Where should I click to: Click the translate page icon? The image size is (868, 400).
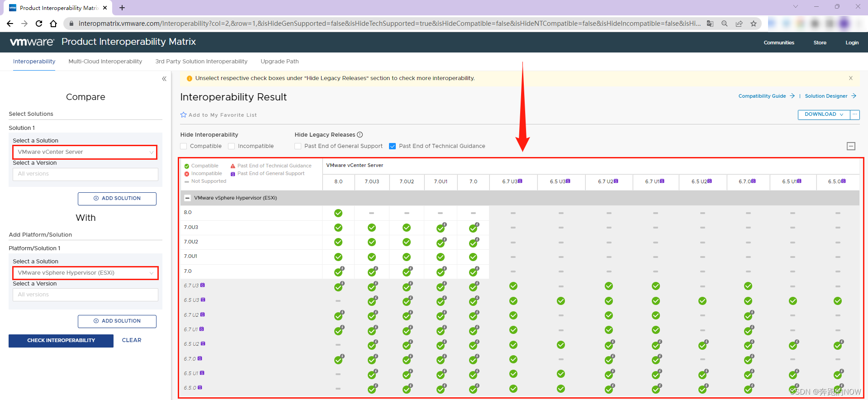(x=710, y=24)
